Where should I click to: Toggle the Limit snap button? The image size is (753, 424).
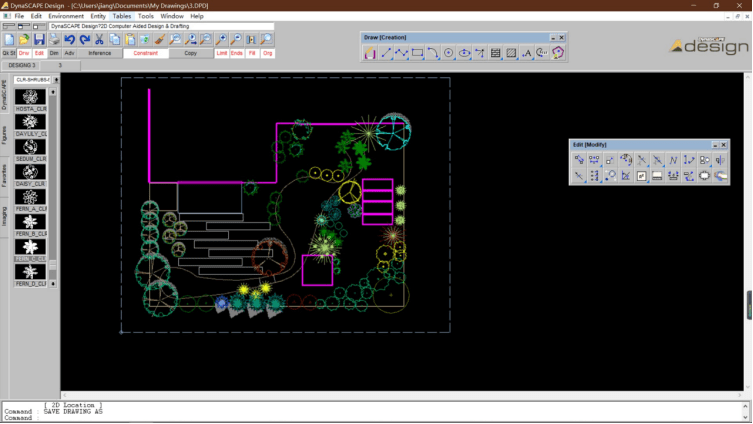pyautogui.click(x=222, y=53)
